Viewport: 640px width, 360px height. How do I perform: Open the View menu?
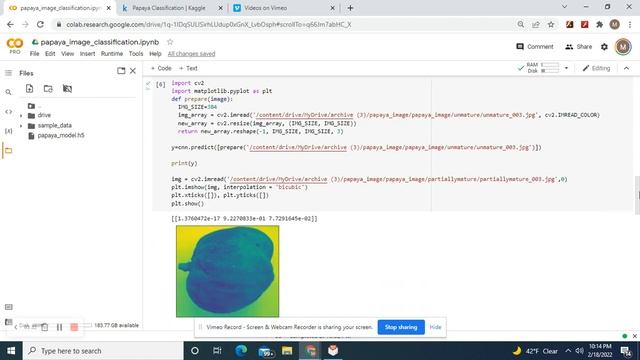(67, 54)
